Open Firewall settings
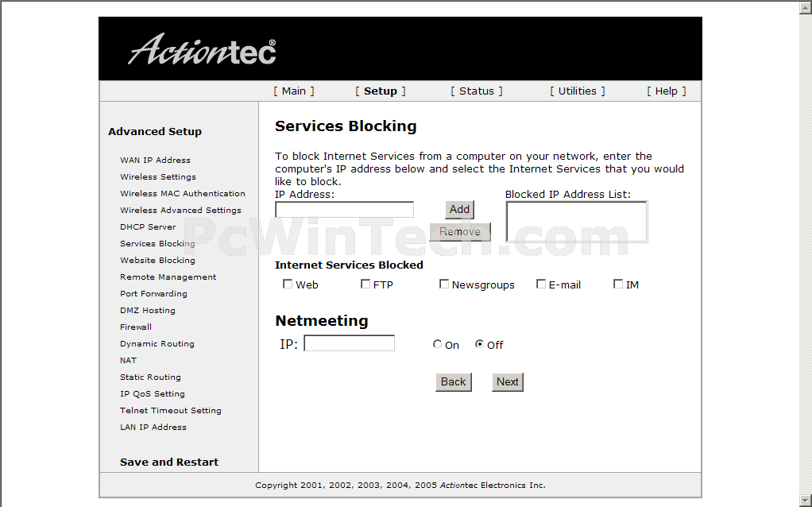The image size is (812, 507). [x=136, y=327]
